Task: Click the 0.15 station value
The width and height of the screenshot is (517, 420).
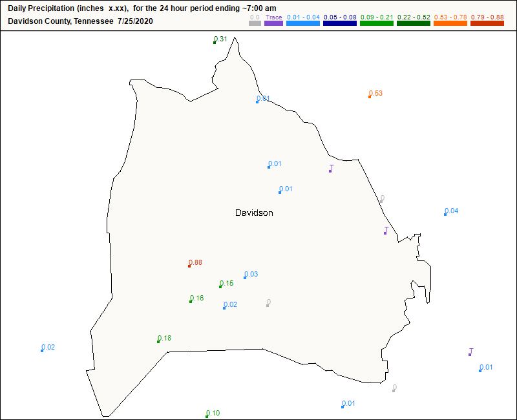Action: pyautogui.click(x=227, y=284)
